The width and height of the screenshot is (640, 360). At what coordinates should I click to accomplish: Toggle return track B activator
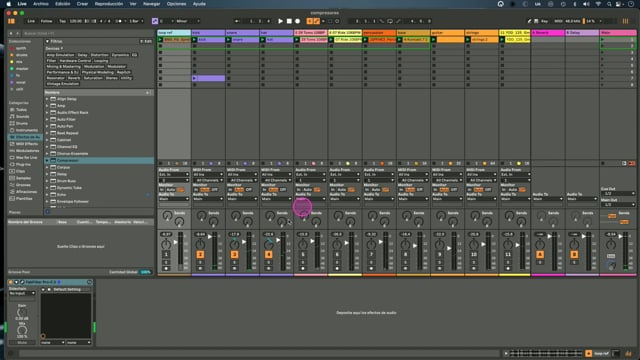click(x=574, y=254)
